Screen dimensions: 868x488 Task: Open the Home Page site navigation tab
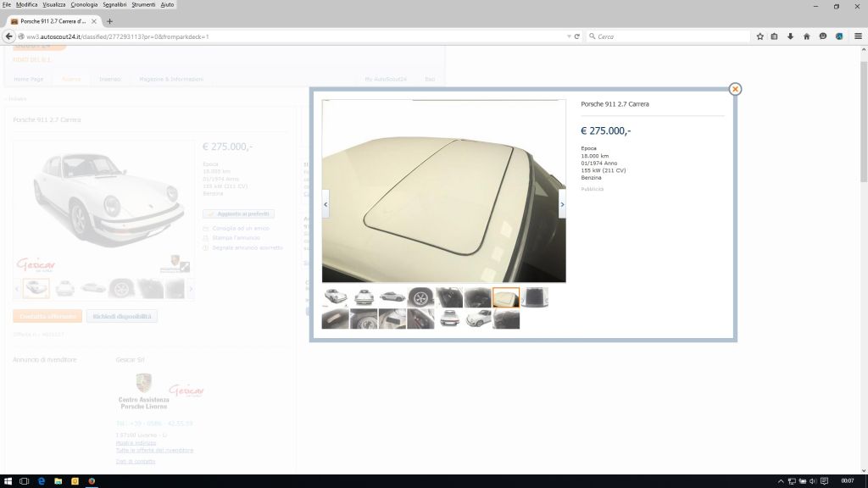tap(28, 79)
